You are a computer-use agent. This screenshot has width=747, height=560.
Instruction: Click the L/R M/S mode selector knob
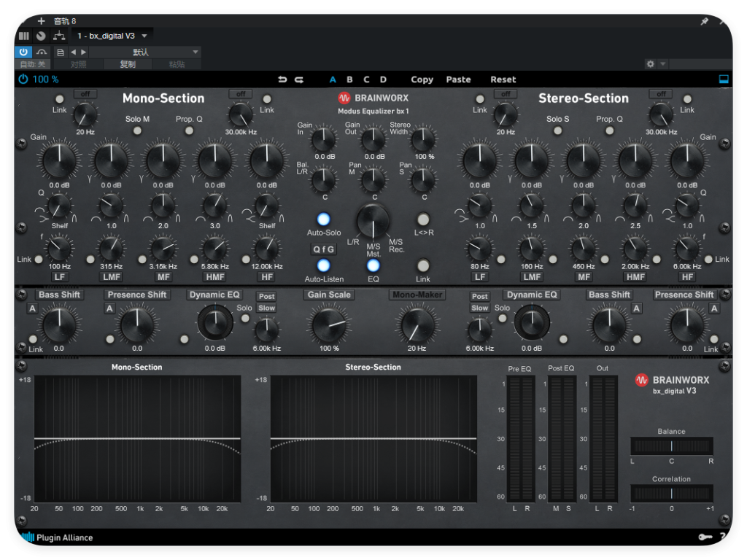373,222
